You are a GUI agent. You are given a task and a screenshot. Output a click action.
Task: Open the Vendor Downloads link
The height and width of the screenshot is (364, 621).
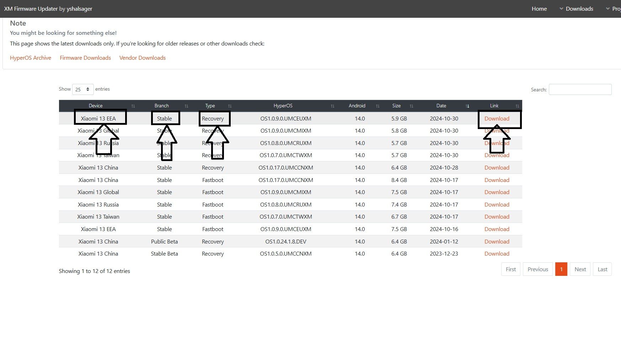(143, 58)
